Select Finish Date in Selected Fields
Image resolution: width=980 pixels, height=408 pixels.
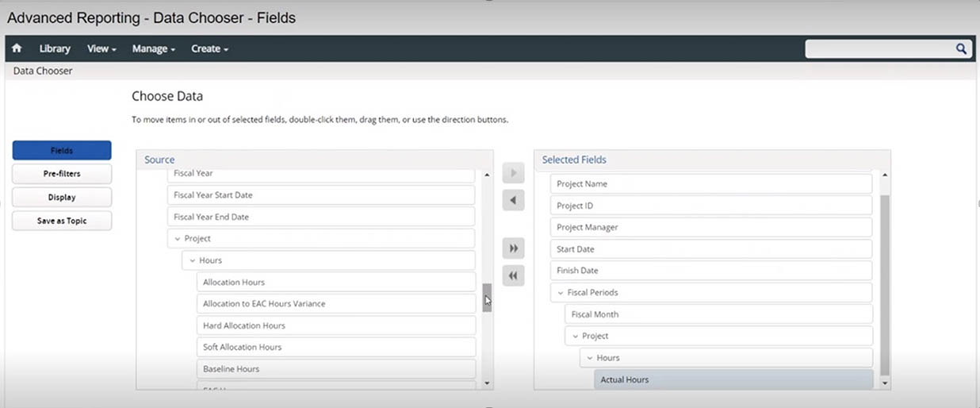click(711, 271)
